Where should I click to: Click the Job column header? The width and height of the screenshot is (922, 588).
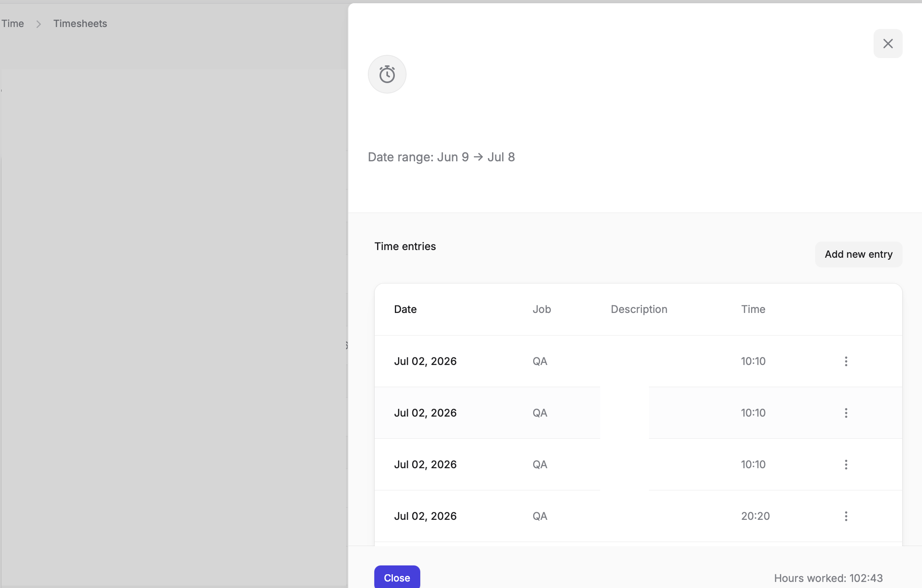click(542, 309)
